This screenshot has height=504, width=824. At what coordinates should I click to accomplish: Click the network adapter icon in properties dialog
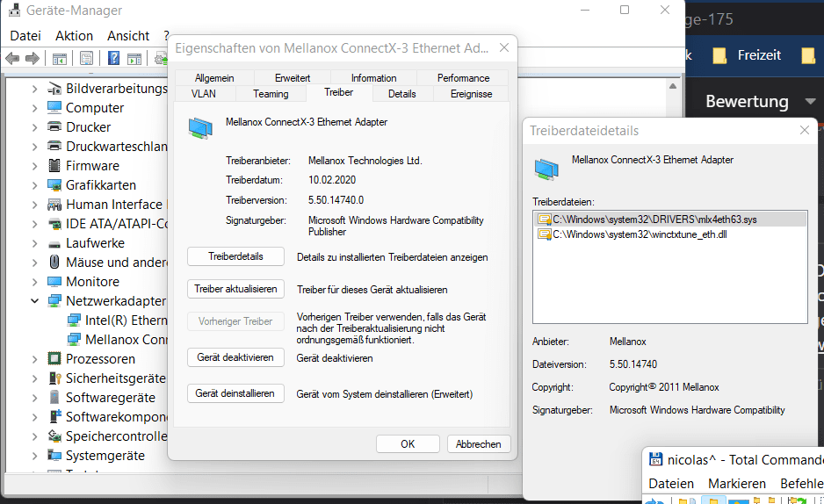click(x=200, y=127)
